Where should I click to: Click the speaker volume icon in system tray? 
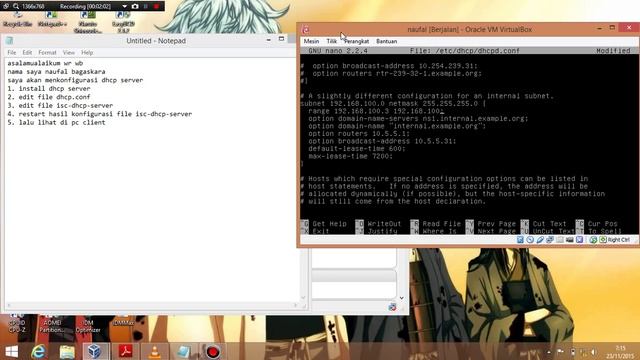point(594,352)
